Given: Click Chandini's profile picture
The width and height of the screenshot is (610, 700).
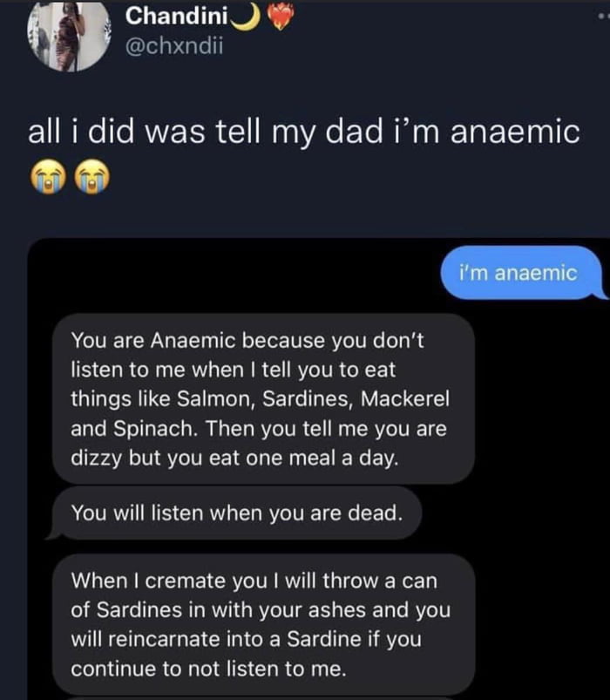Looking at the screenshot, I should pyautogui.click(x=67, y=35).
